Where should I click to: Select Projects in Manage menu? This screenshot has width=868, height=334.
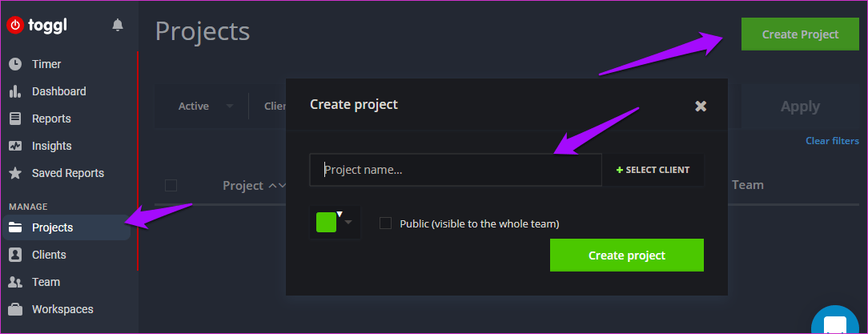coord(66,227)
